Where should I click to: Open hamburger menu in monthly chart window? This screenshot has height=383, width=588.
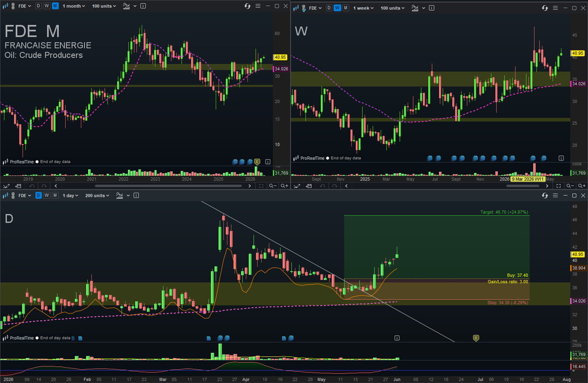[258, 6]
